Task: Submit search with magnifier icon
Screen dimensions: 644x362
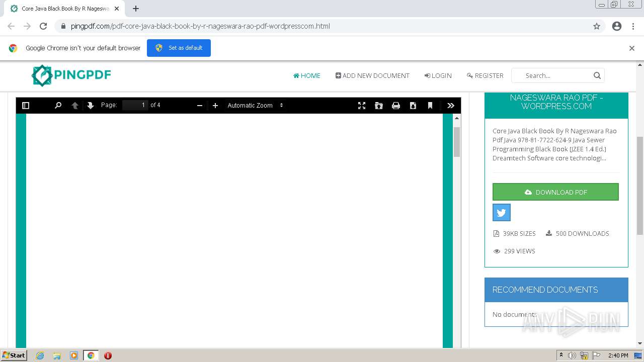Action: 597,75
